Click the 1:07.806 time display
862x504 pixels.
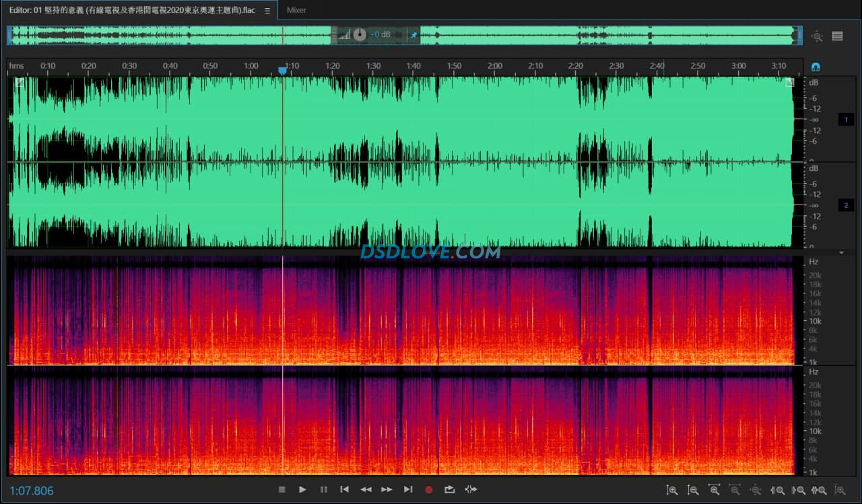coord(32,491)
